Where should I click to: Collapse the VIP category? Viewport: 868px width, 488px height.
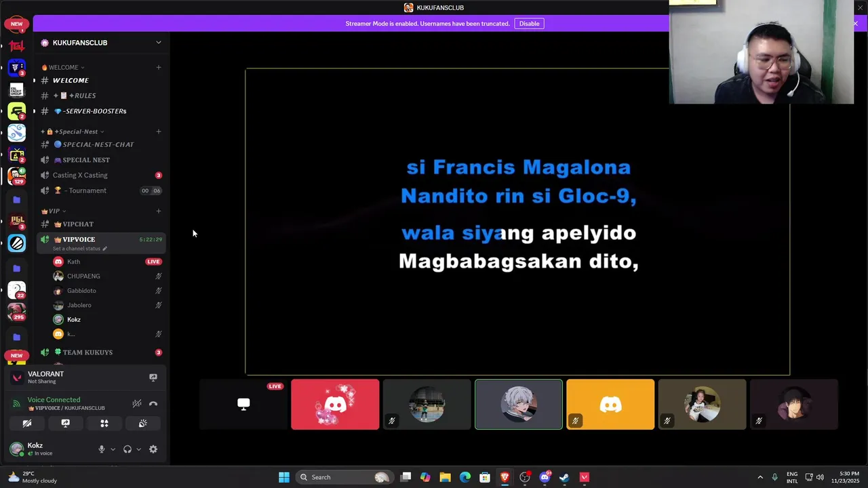click(x=54, y=211)
